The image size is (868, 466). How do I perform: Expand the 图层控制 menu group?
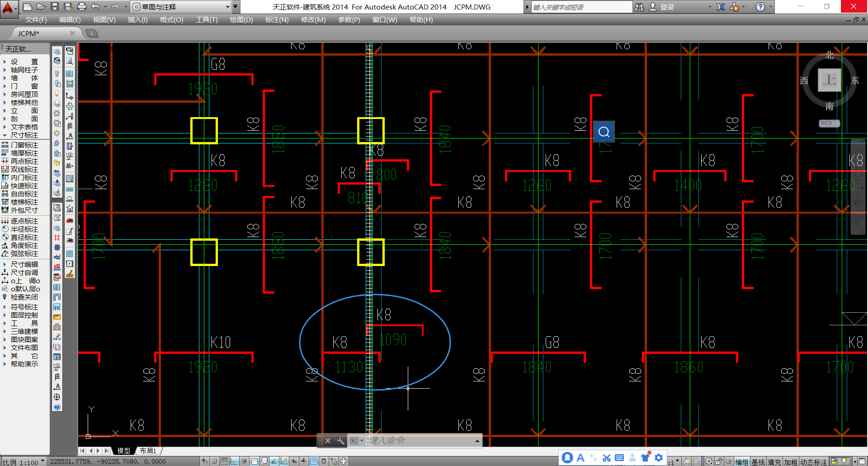click(x=24, y=315)
